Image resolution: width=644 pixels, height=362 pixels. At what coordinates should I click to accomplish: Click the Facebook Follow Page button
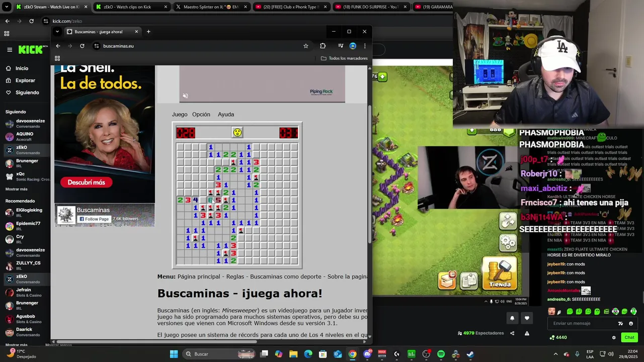94,219
